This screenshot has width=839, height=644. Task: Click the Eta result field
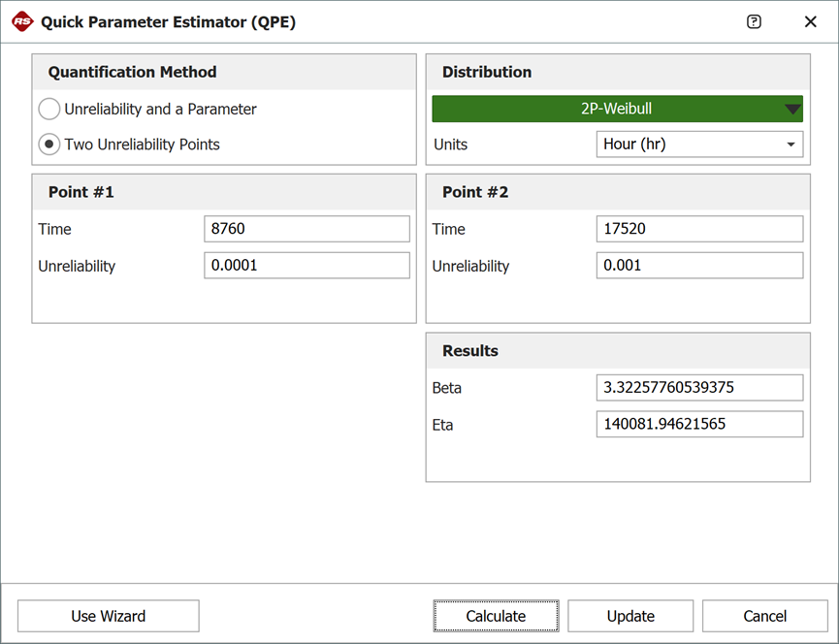pos(698,425)
